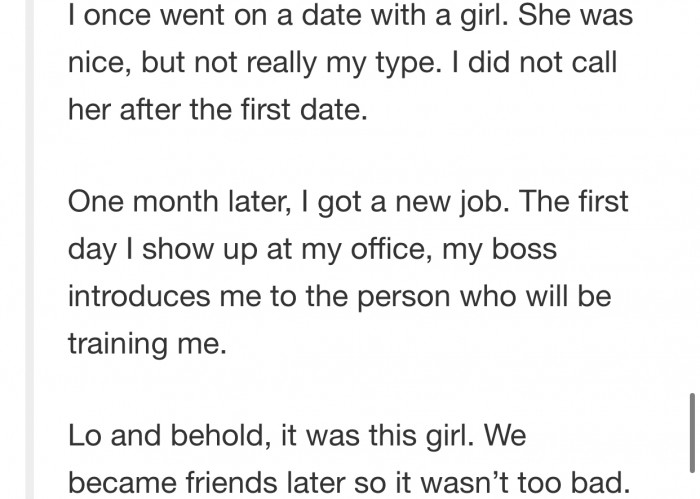The height and width of the screenshot is (499, 700).
Task: Click the phrase 'One month later'
Action: 179,201
